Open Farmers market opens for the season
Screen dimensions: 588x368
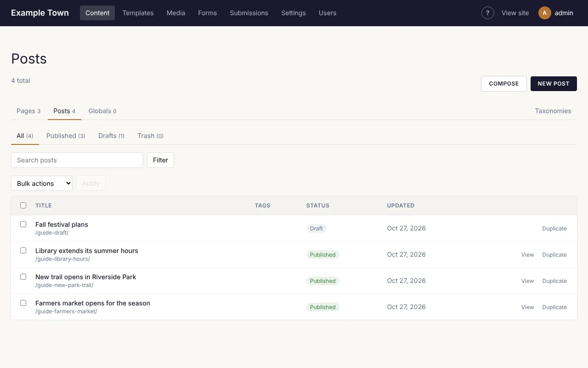point(93,303)
